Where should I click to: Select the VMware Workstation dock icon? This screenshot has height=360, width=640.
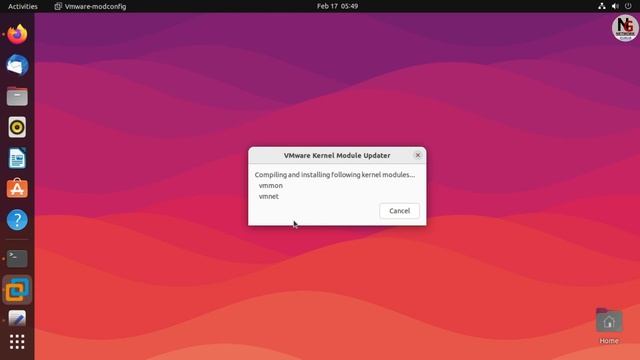[17, 290]
